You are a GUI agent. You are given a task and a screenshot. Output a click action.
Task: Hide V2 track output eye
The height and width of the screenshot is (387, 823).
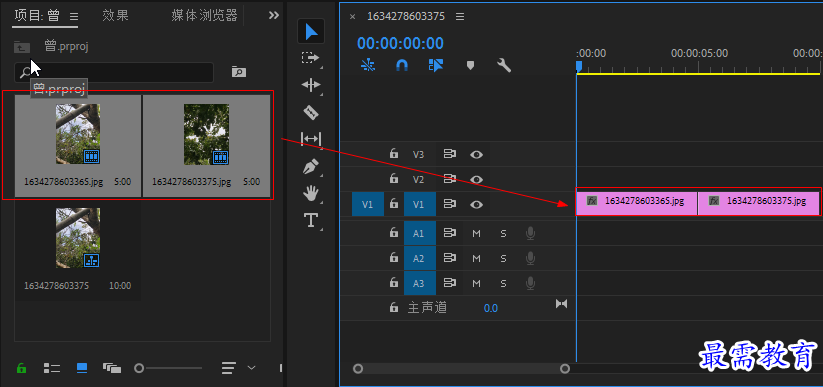tap(476, 180)
